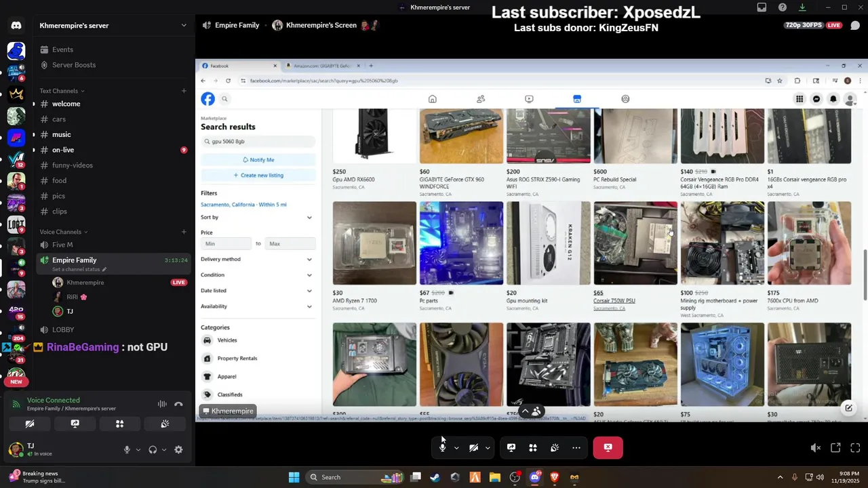Image resolution: width=868 pixels, height=488 pixels.
Task: Open Brave browser from the taskbar
Action: (554, 477)
